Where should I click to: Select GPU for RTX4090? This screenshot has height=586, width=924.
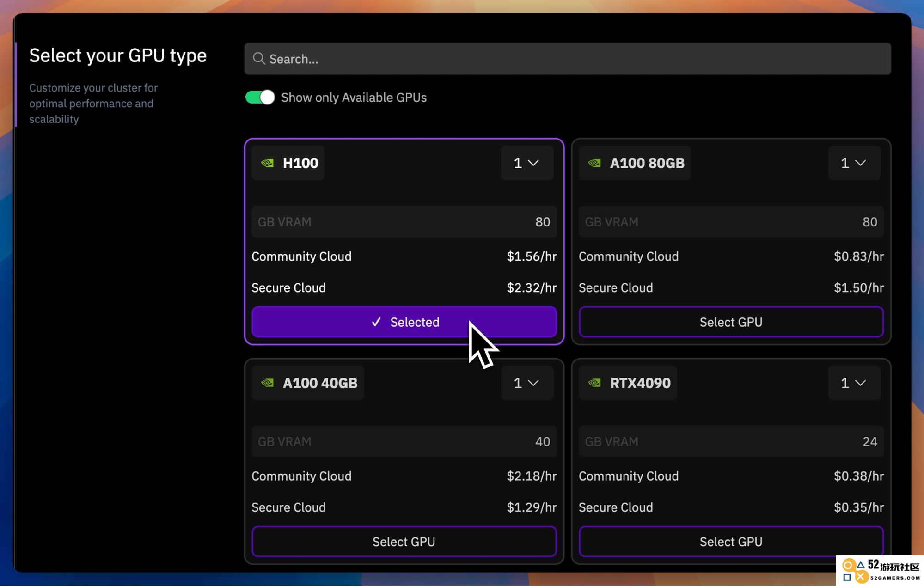click(x=731, y=541)
